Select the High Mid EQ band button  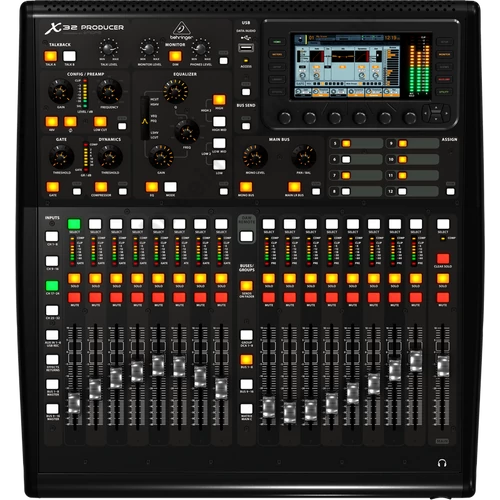(219, 122)
